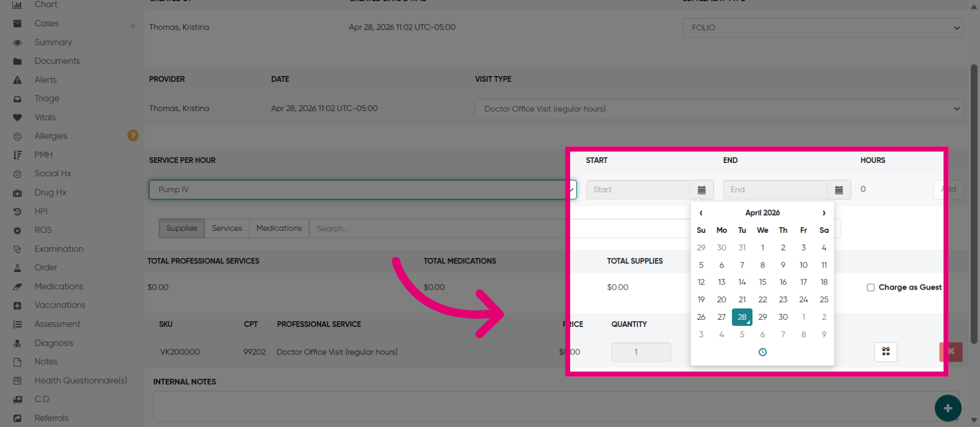Select April 15 in the calendar
This screenshot has height=427, width=980.
tap(763, 282)
